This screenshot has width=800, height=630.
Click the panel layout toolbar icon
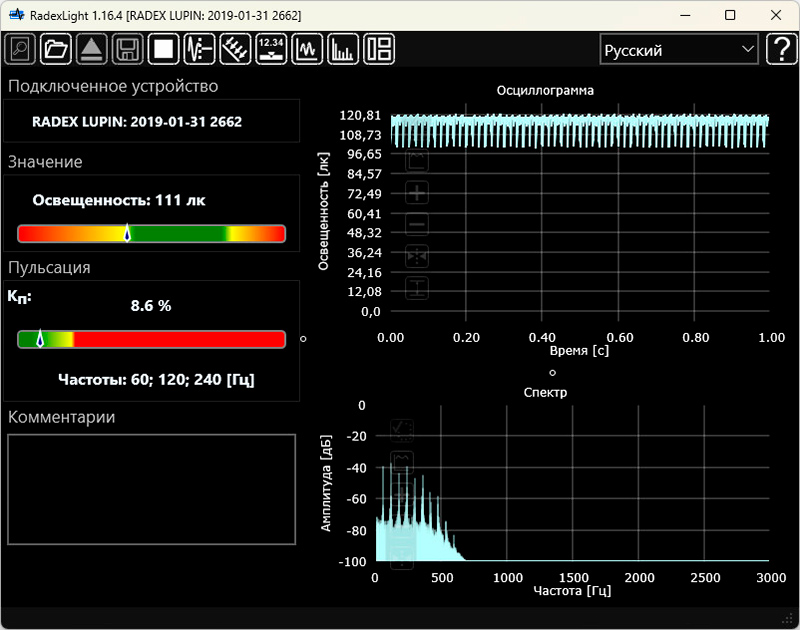click(x=379, y=48)
